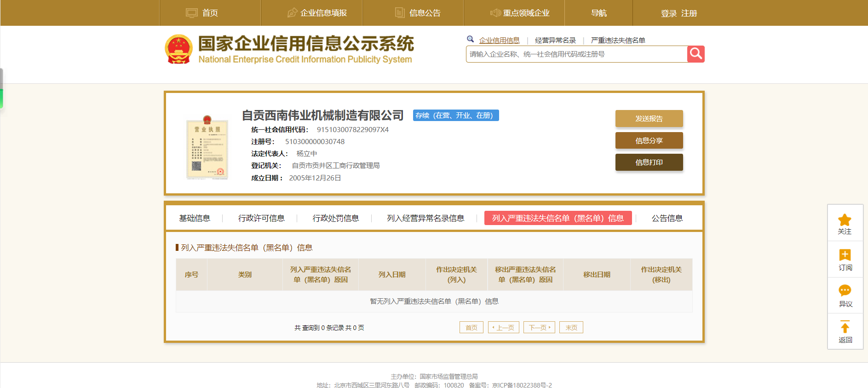The image size is (868, 388).
Task: Click the 共查询到0条记录 summary text
Action: point(329,328)
